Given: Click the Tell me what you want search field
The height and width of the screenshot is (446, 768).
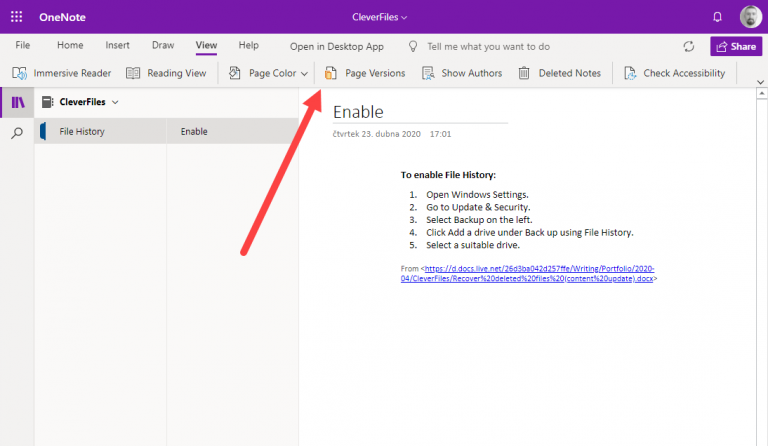Looking at the screenshot, I should click(488, 46).
